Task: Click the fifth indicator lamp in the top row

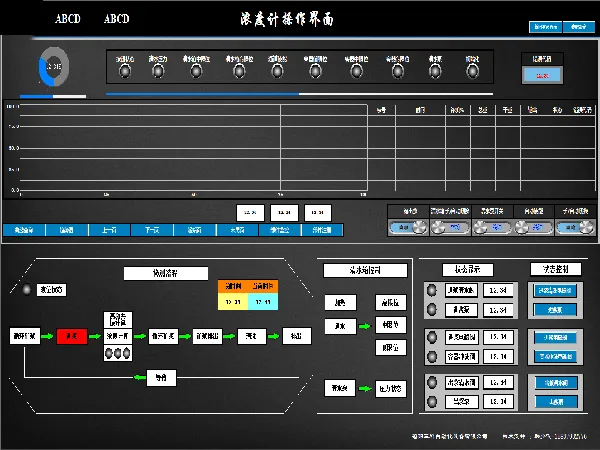Action: click(x=278, y=71)
